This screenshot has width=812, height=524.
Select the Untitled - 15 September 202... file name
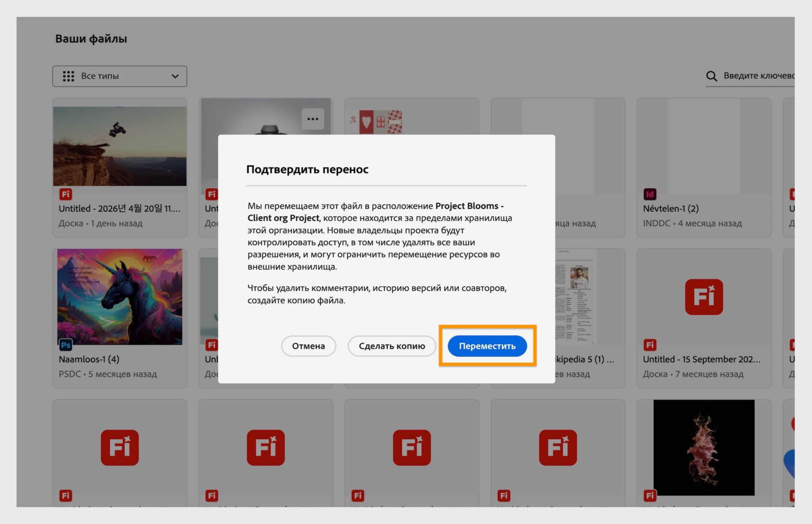point(702,359)
